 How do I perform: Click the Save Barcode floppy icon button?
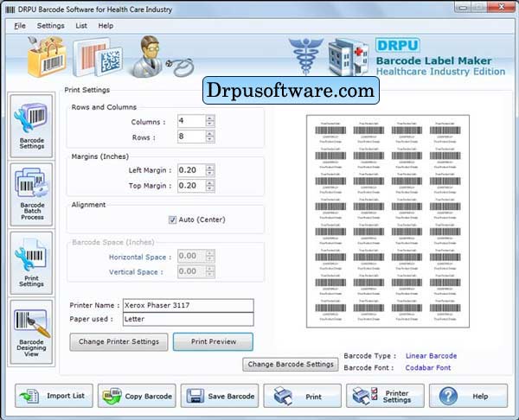[x=220, y=396]
